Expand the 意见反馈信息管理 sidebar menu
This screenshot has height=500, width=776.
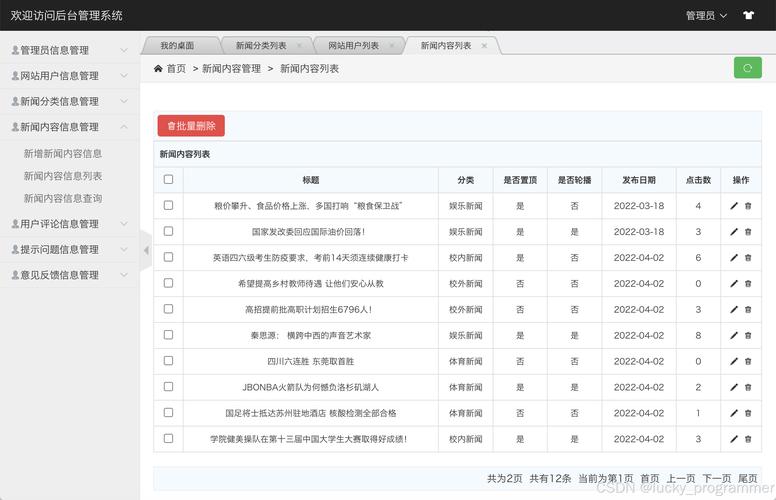(x=69, y=275)
